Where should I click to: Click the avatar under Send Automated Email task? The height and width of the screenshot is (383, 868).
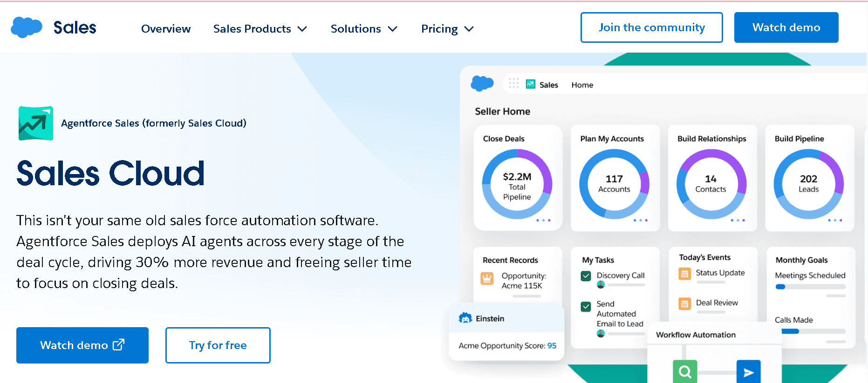point(601,333)
